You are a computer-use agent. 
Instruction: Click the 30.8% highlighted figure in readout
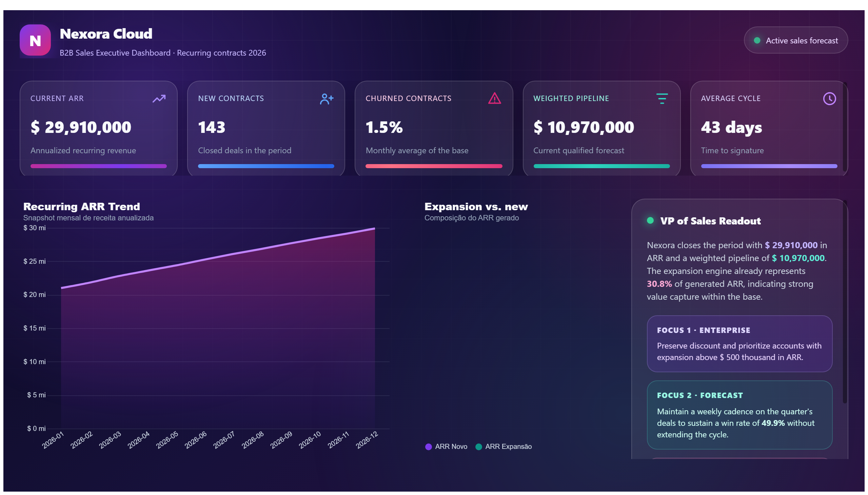659,284
